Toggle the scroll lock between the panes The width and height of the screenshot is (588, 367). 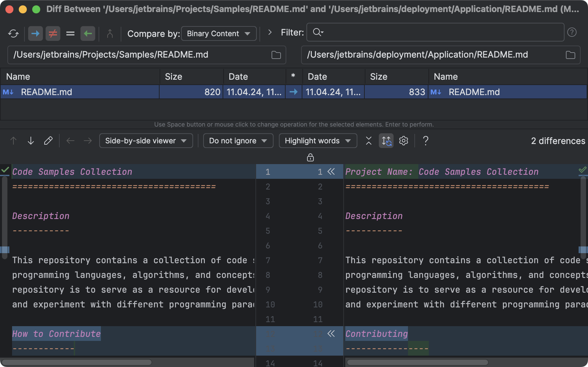[x=310, y=157]
